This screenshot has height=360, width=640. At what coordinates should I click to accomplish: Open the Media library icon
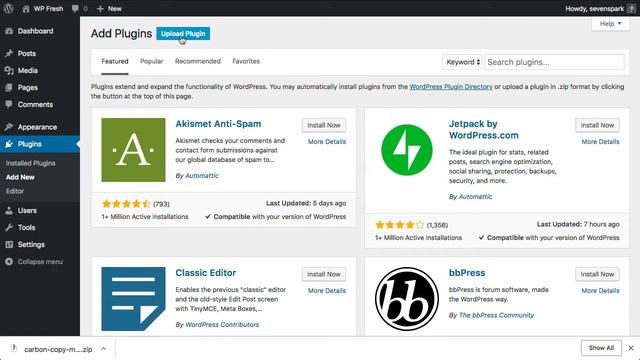point(9,71)
